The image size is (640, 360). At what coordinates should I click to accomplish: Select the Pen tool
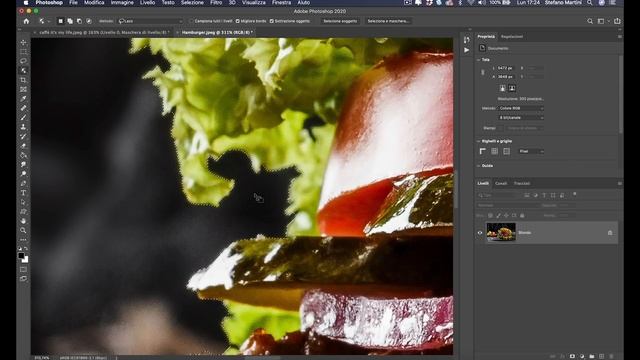click(x=23, y=183)
